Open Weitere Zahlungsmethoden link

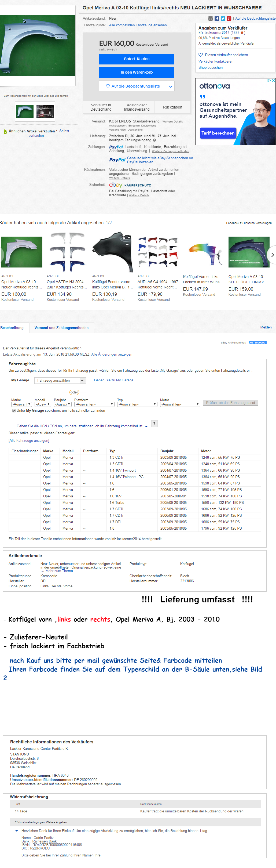[170, 151]
